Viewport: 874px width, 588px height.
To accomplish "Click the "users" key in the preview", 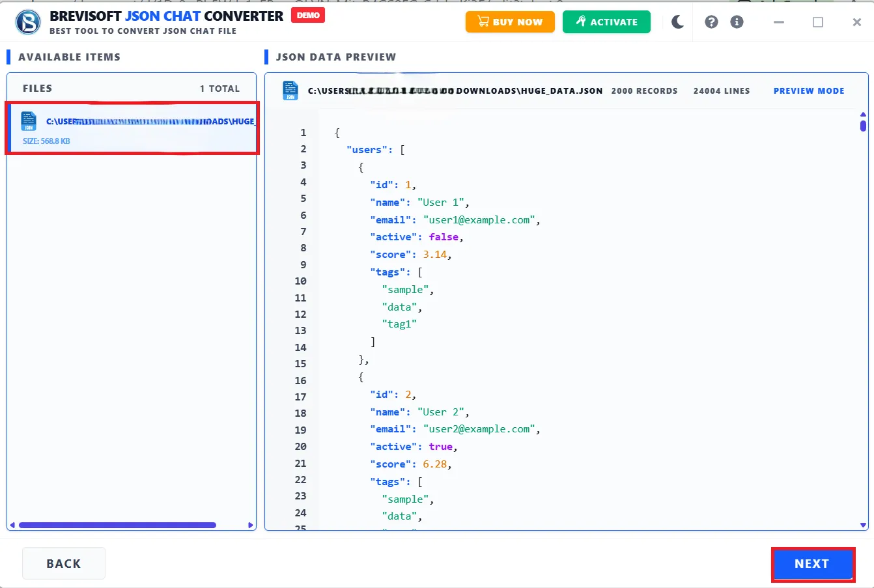I will 367,150.
